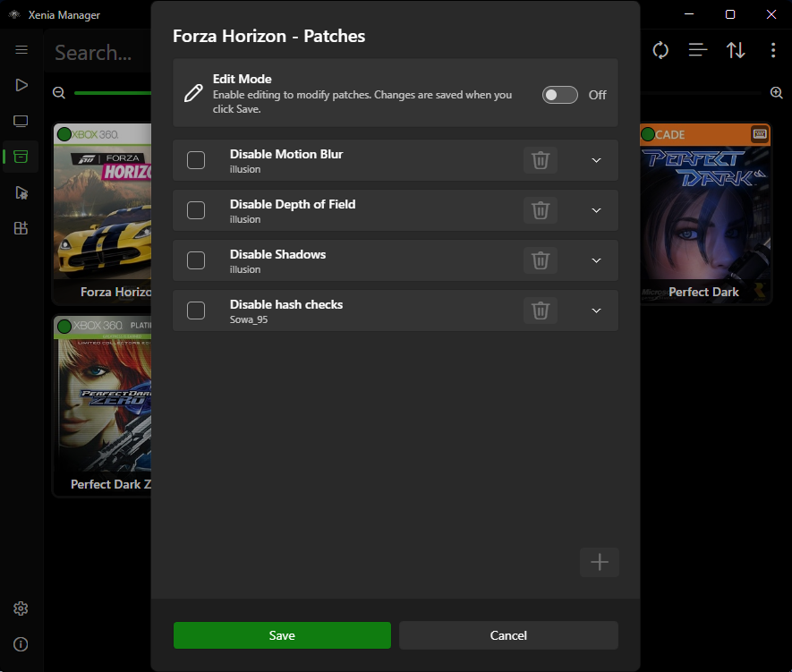792x672 pixels.
Task: Select the Perfect Dark Zero game card
Action: 103,406
